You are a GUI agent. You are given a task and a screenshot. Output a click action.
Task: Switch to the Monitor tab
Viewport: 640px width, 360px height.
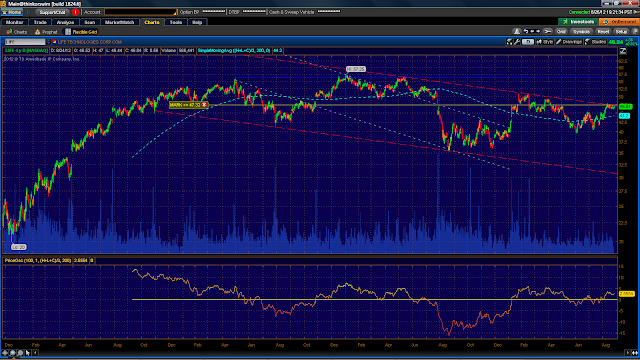(15, 22)
